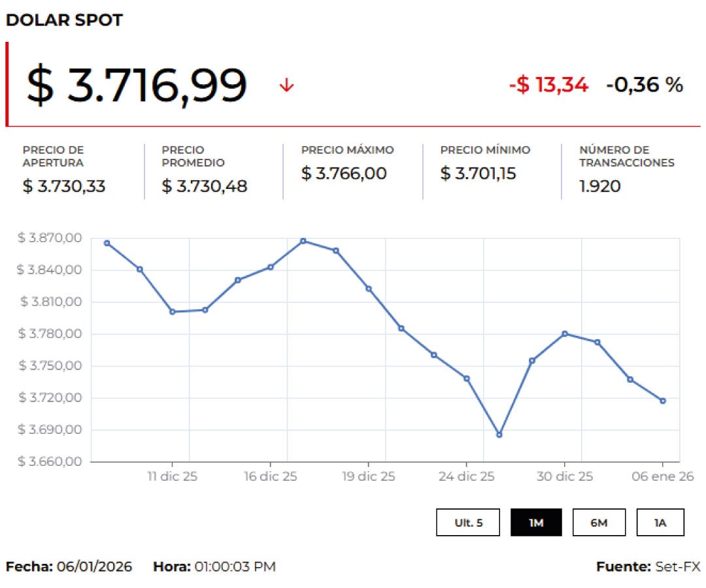Click the last data point for 06 ene 26

663,400
